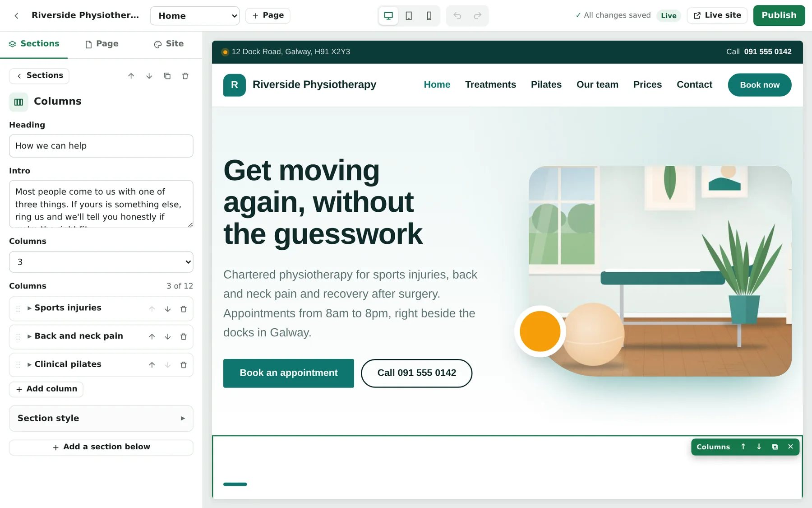Duplicate the Columns section in sidebar

point(167,76)
